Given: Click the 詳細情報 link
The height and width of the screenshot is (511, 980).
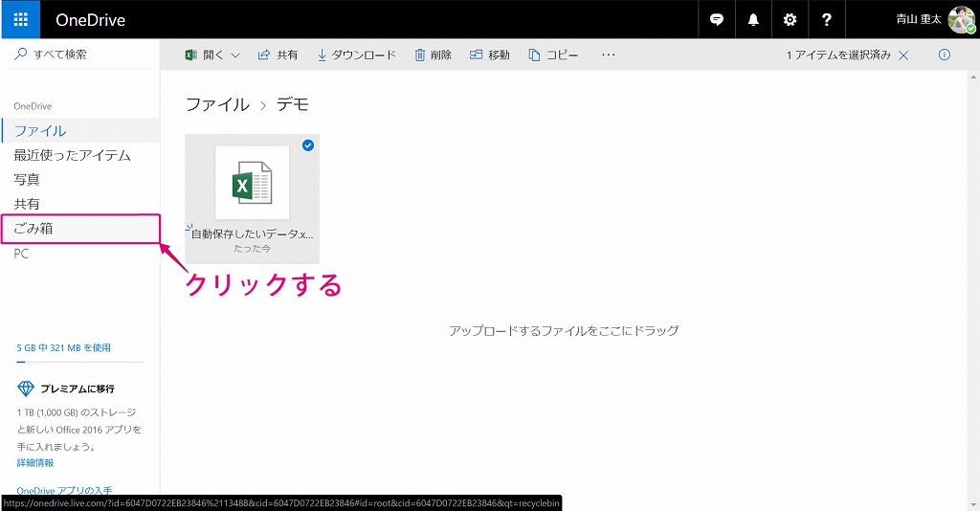Looking at the screenshot, I should tap(35, 462).
